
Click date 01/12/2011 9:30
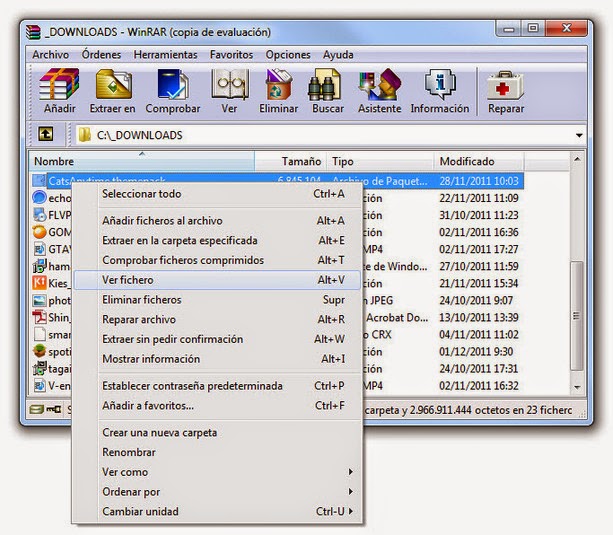point(476,352)
